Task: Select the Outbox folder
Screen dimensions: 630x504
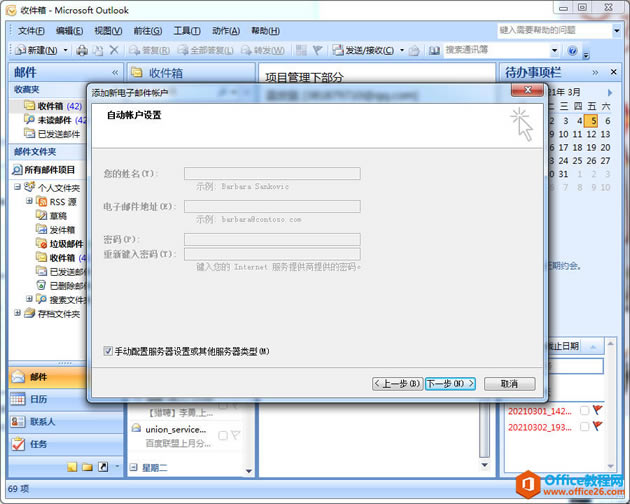Action: point(55,229)
